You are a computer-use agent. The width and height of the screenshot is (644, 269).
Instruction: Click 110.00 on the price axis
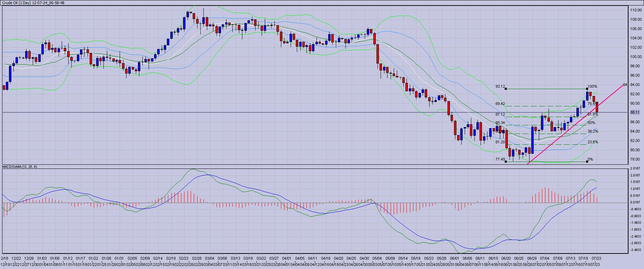[636, 10]
